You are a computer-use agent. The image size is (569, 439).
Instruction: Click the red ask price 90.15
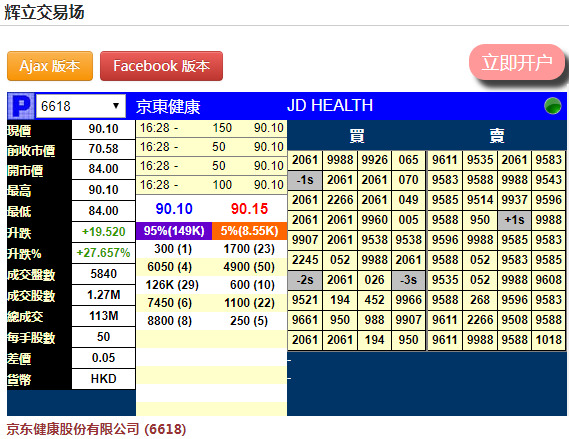249,209
